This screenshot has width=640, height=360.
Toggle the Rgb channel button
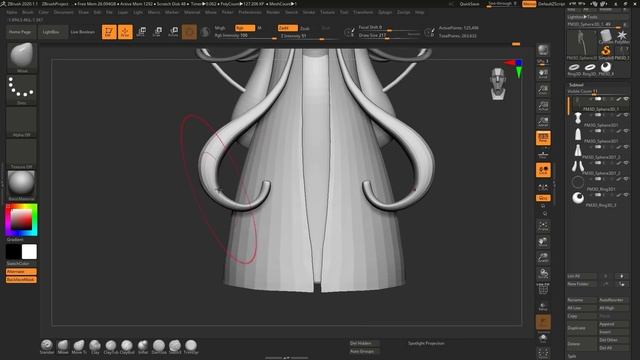point(245,28)
